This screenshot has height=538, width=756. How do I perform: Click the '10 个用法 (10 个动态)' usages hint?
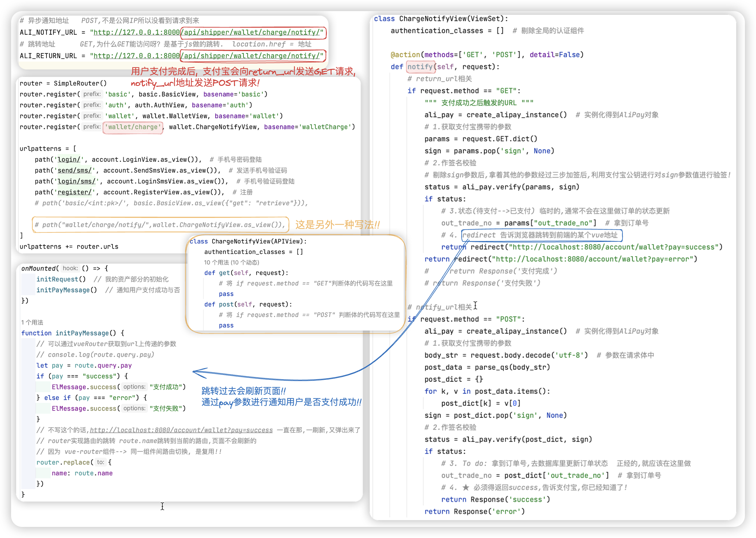pyautogui.click(x=231, y=263)
